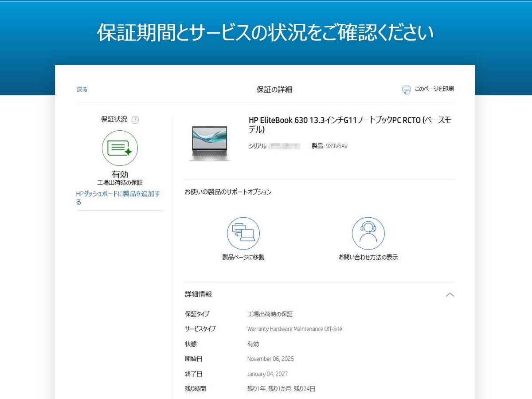532x399 pixels.
Task: Click the large 有効 status text under icon
Action: click(x=120, y=174)
